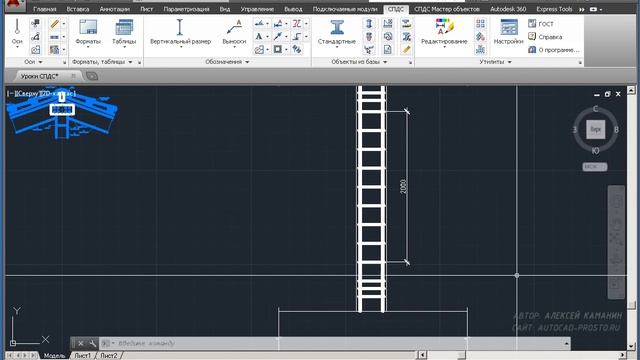Rotate the view east via ViewCube В
The height and width of the screenshot is (360, 640).
coord(616,129)
